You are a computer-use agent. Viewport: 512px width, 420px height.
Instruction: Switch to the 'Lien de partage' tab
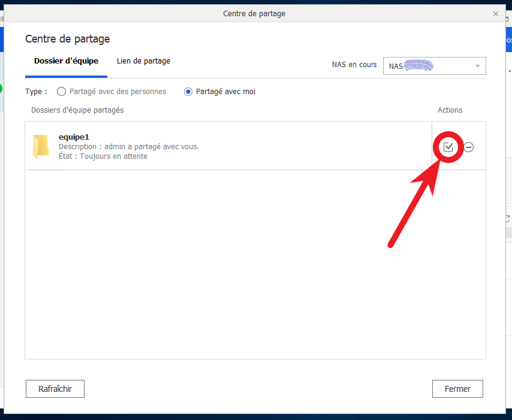[x=143, y=61]
